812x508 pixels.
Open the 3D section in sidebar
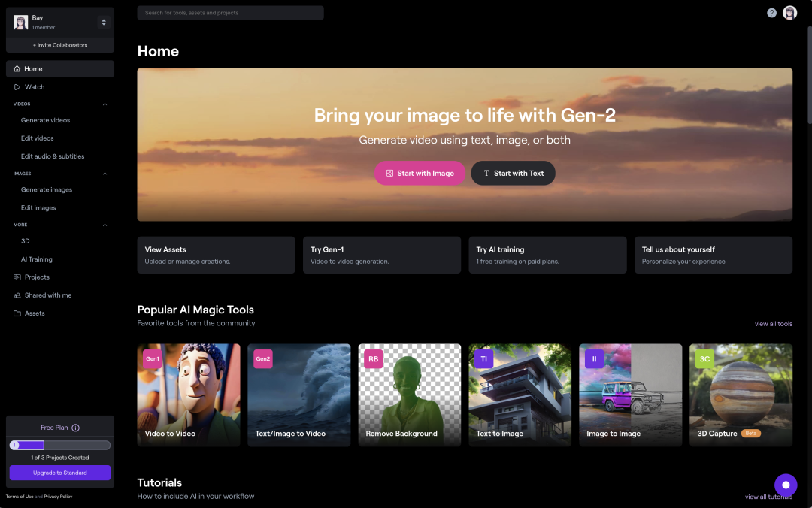(x=26, y=241)
